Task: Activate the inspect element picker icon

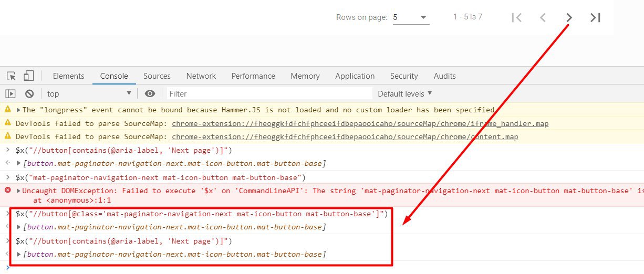Action: coord(11,76)
